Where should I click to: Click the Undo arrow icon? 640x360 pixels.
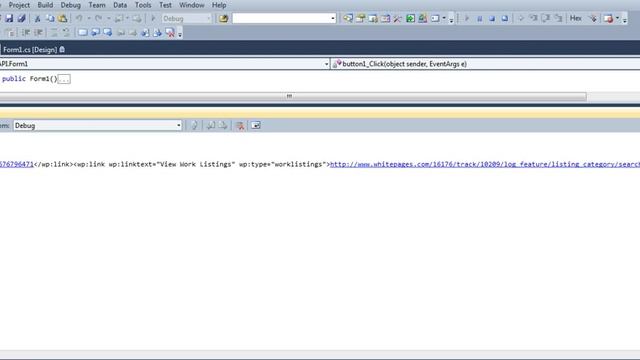coord(79,18)
